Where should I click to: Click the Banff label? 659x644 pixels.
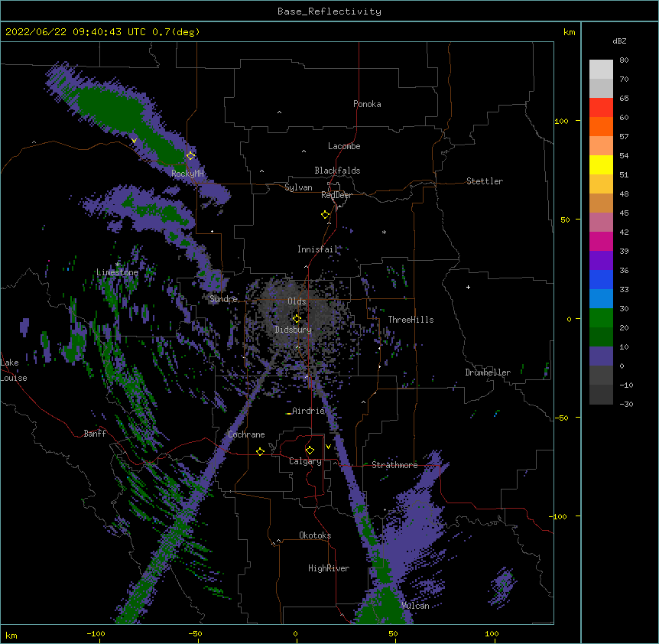click(x=95, y=434)
